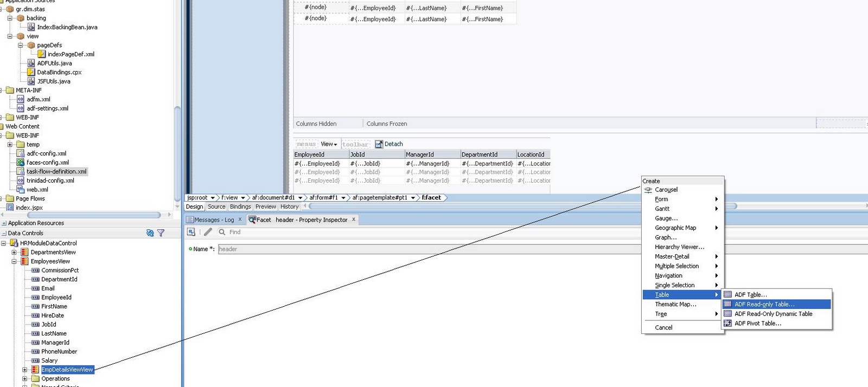Screen dimensions: 868x387
Task: Click the filter funnel icon in Data Controls
Action: [x=161, y=233]
